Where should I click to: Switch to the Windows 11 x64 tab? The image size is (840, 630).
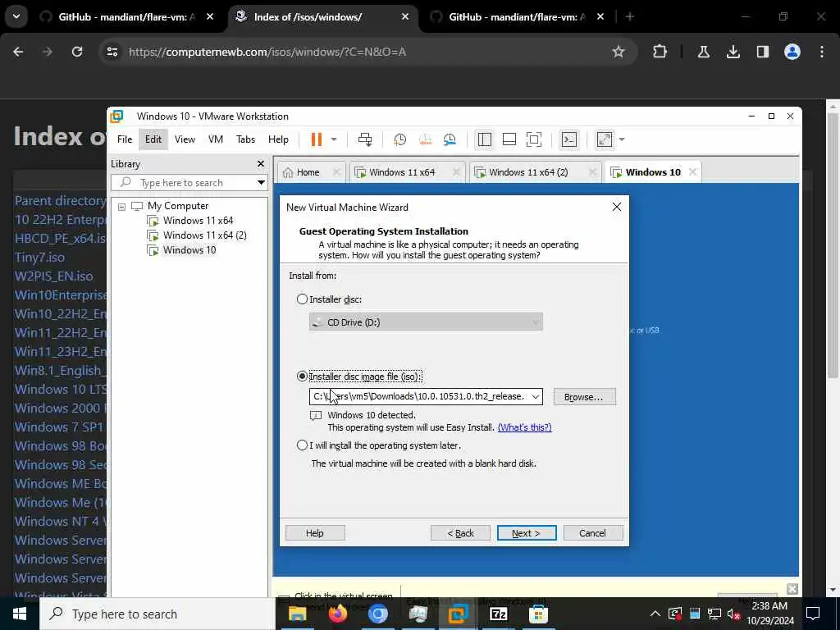(x=402, y=172)
